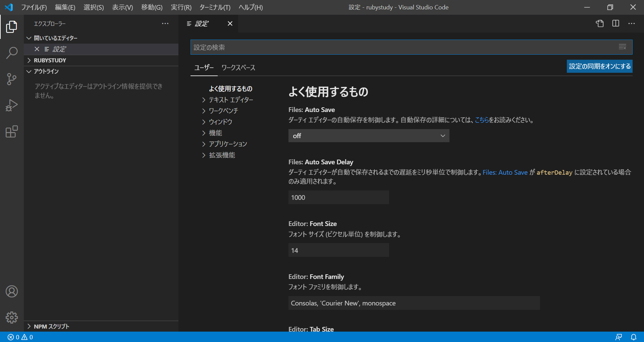Click the Auto Save Delay field 1000
The image size is (644, 342).
(x=338, y=197)
